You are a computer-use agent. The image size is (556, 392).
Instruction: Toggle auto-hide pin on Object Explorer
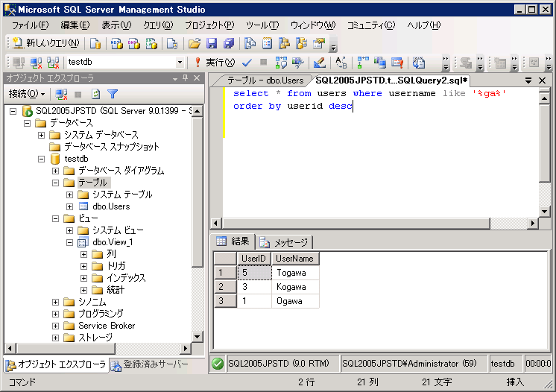pyautogui.click(x=185, y=78)
